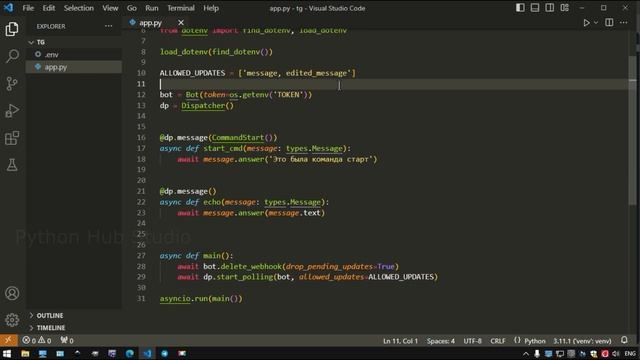The height and width of the screenshot is (360, 640).
Task: Select app.py in the explorer tree
Action: 74,67
